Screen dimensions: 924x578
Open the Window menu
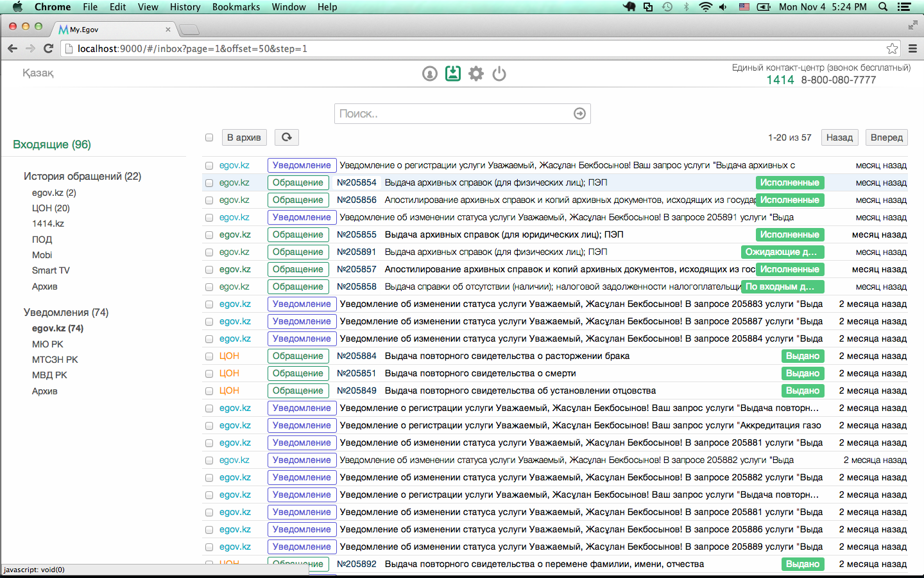tap(289, 7)
